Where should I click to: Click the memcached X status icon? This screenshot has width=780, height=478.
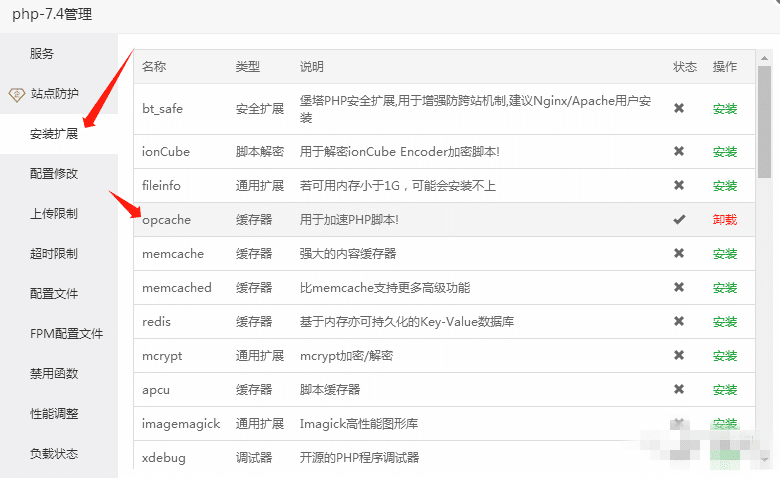[679, 287]
